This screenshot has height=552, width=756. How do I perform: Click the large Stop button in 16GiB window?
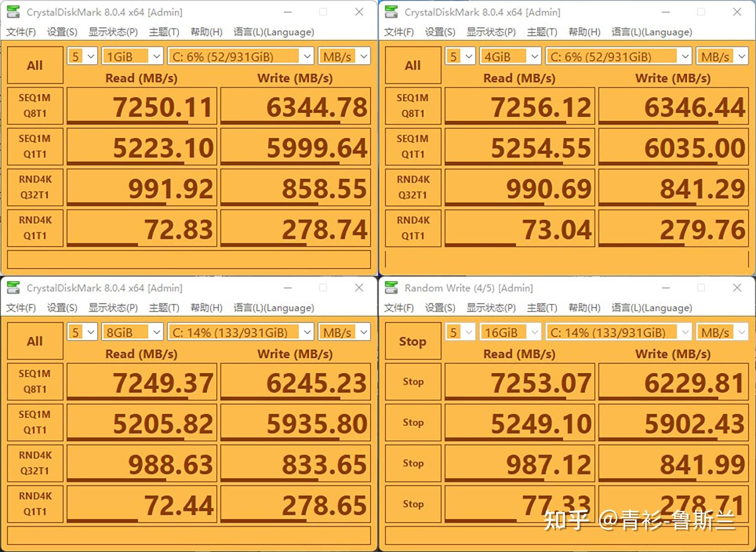point(413,341)
